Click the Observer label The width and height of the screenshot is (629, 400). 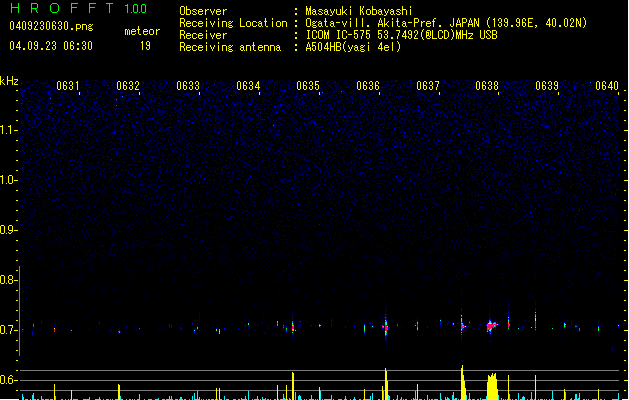(203, 11)
